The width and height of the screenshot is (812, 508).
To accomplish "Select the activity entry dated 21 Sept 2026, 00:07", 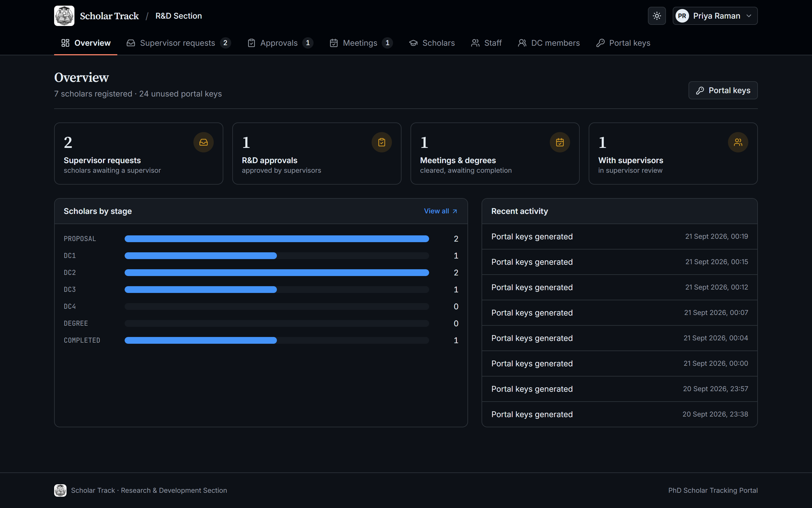I will 619,312.
